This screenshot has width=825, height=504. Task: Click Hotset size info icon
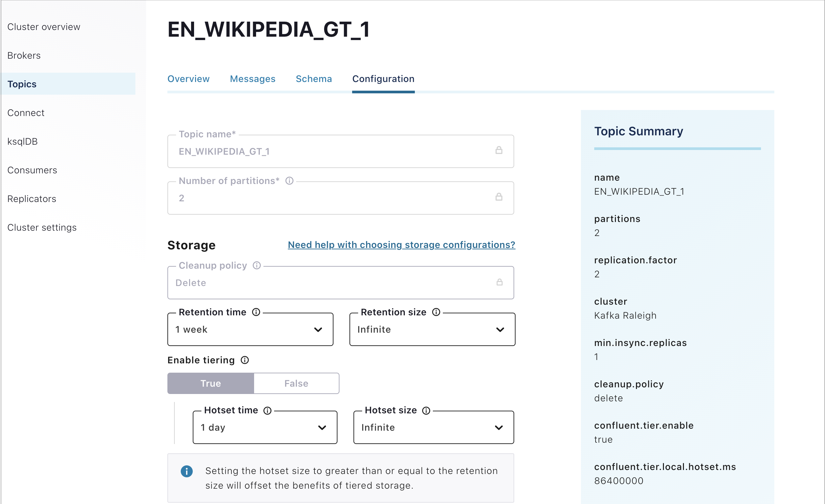coord(426,411)
